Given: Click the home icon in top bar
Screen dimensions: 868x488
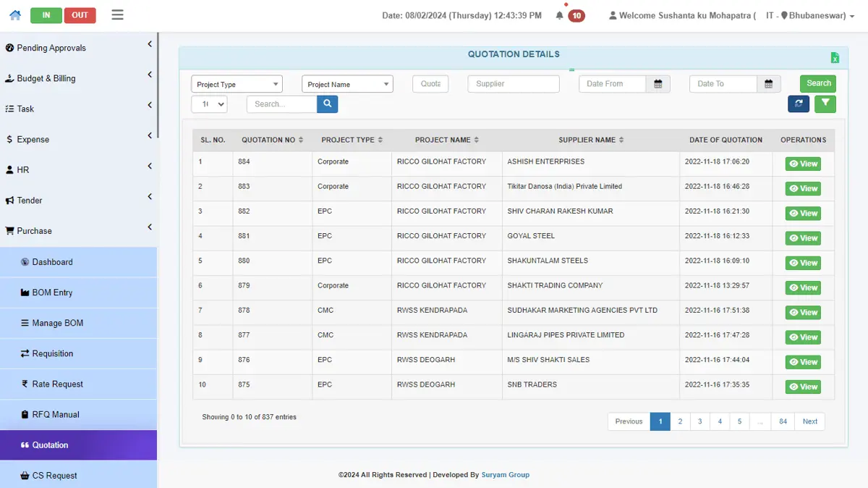Looking at the screenshot, I should [15, 15].
